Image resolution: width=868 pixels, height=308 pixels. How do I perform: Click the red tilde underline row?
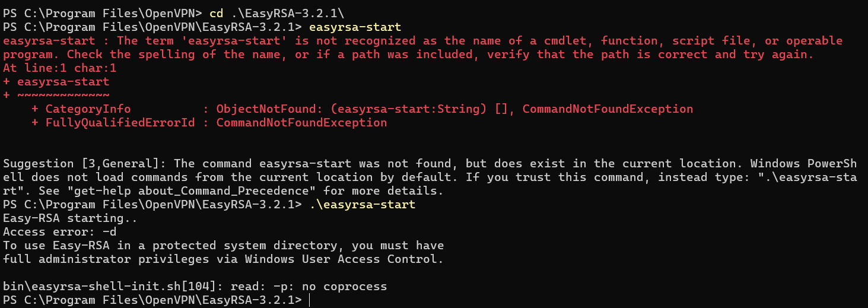pos(56,96)
